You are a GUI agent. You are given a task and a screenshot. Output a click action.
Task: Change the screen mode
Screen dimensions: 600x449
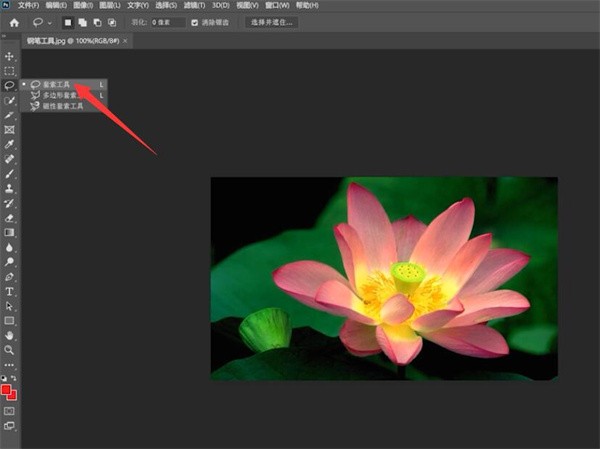coord(9,426)
